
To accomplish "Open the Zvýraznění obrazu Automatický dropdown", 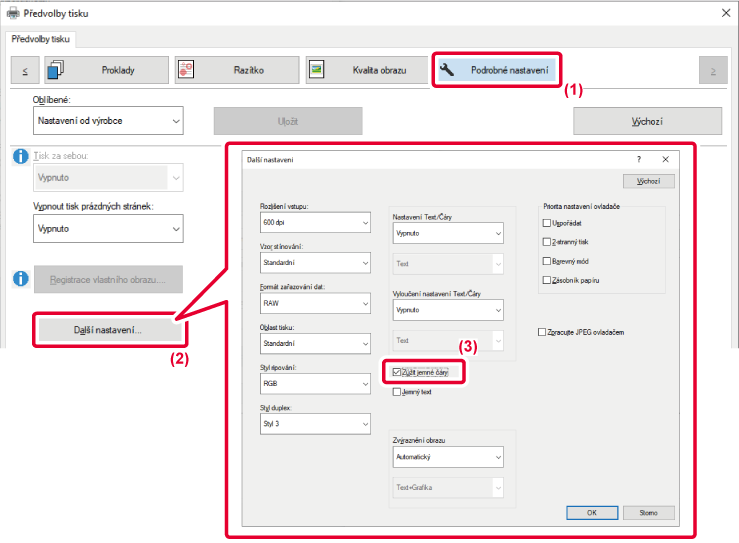I will point(448,456).
